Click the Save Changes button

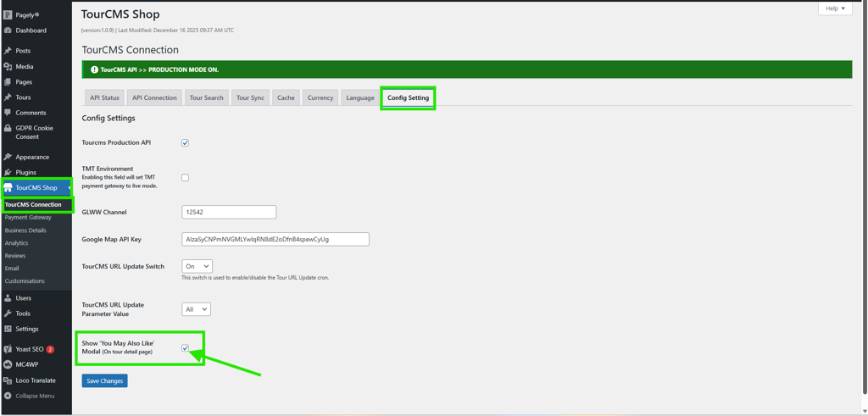pos(104,380)
